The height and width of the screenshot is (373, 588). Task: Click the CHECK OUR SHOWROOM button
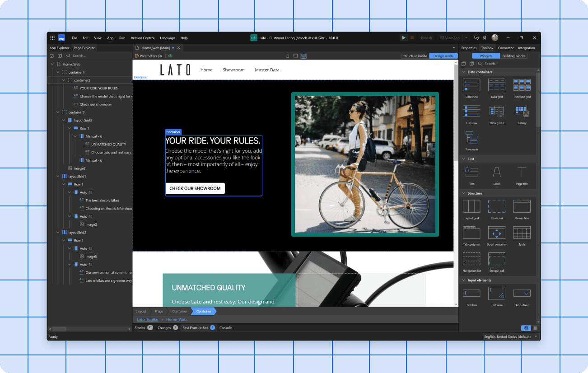click(195, 188)
